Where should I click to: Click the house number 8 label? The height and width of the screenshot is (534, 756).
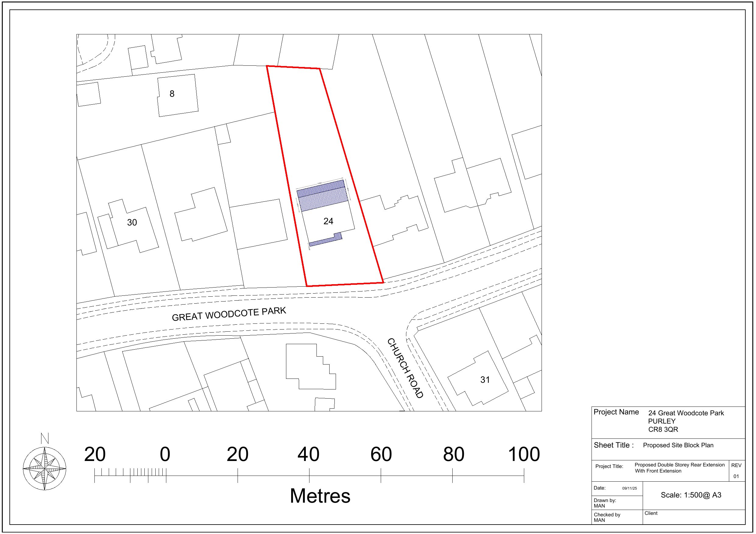[x=171, y=94]
